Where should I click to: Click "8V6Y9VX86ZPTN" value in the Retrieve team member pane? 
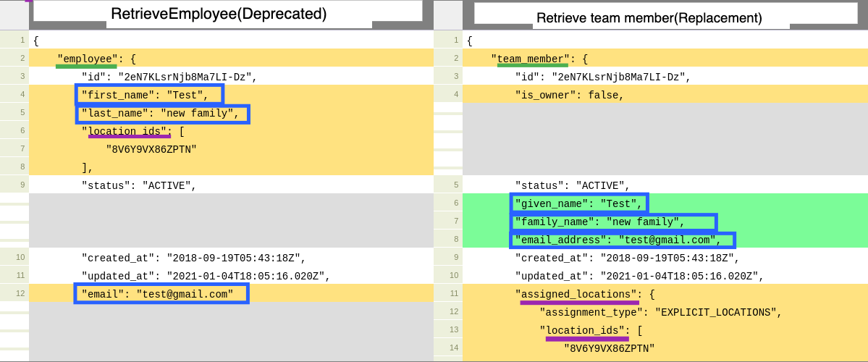[610, 348]
